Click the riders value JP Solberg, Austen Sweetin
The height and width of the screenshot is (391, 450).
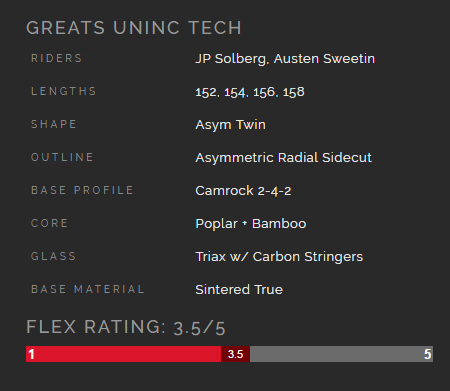(x=285, y=59)
